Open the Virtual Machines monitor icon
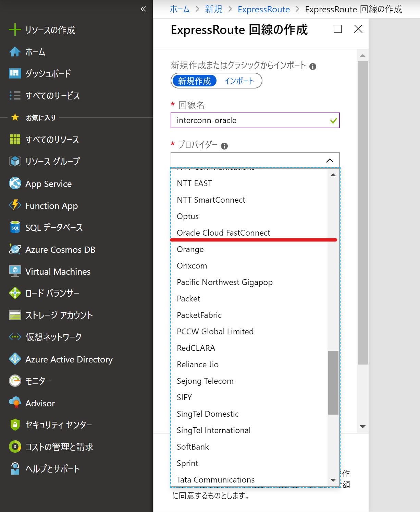 tap(15, 271)
